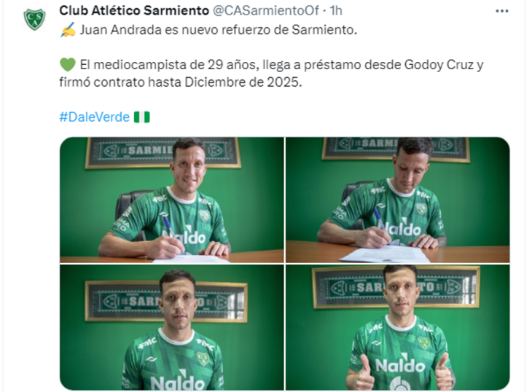Click the Club Atlético Sarmiento profile avatar

click(x=34, y=19)
